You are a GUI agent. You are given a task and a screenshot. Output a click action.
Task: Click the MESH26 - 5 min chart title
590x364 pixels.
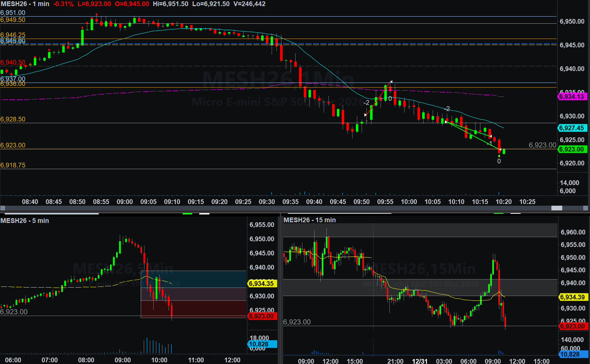click(25, 221)
